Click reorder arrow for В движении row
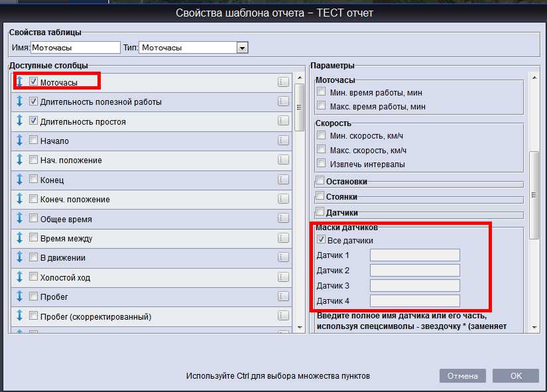 (20, 257)
